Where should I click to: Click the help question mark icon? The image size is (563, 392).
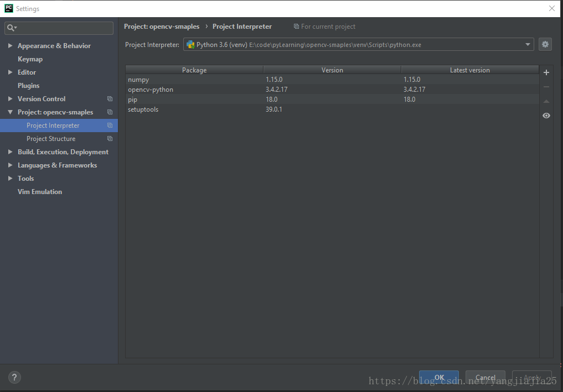(14, 377)
